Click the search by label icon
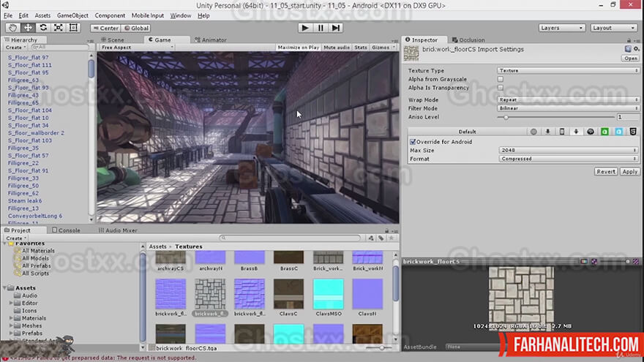This screenshot has width=644, height=362. (381, 238)
